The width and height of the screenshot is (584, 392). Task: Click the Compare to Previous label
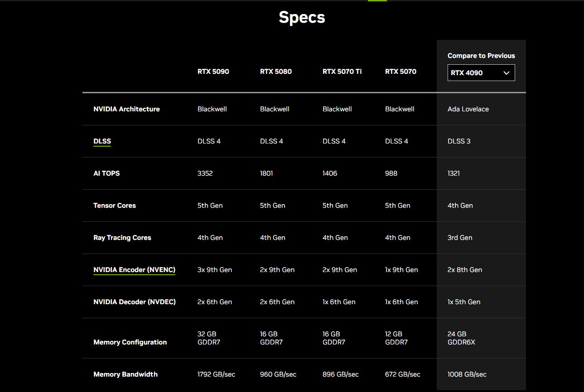481,56
